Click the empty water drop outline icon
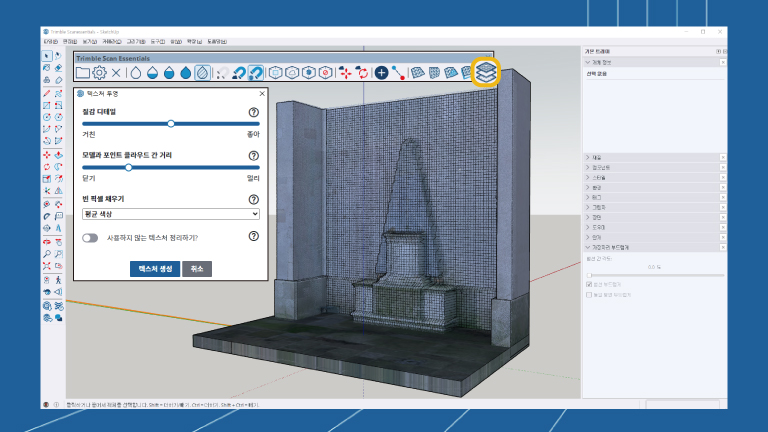This screenshot has height=432, width=768. pyautogui.click(x=134, y=73)
